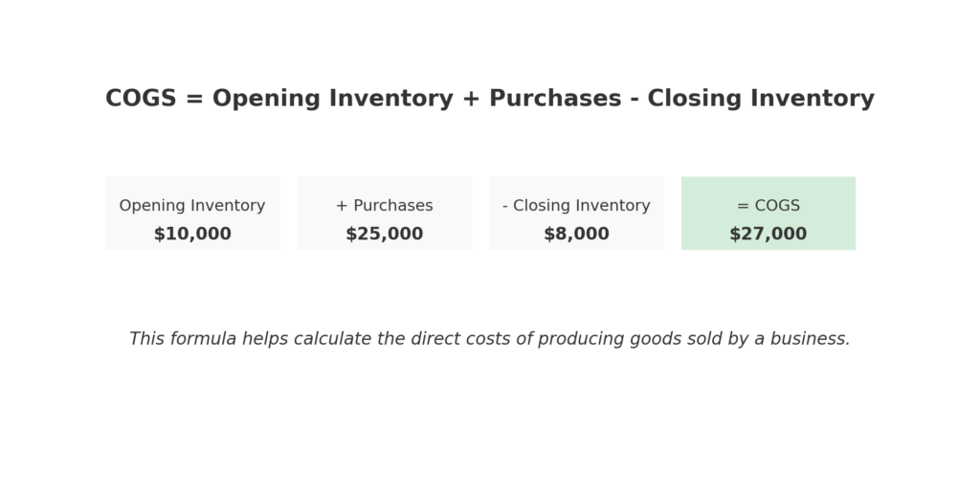Click Opening Inventory in the heading formula
980x498 pixels.
click(x=332, y=99)
